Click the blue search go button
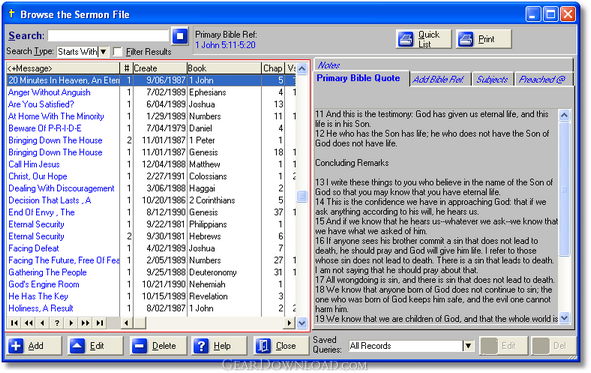The height and width of the screenshot is (373, 591). coord(180,36)
